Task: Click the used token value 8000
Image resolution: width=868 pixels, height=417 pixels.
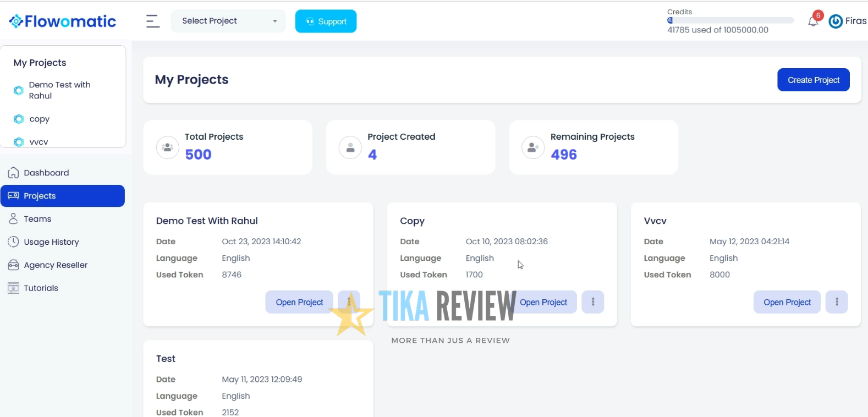Action: [x=719, y=275]
